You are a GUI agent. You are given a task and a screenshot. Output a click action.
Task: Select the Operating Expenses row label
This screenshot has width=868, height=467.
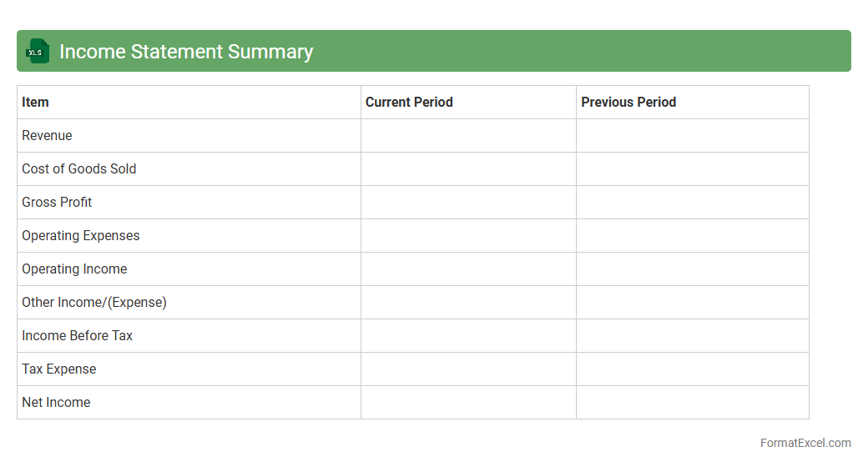(80, 235)
